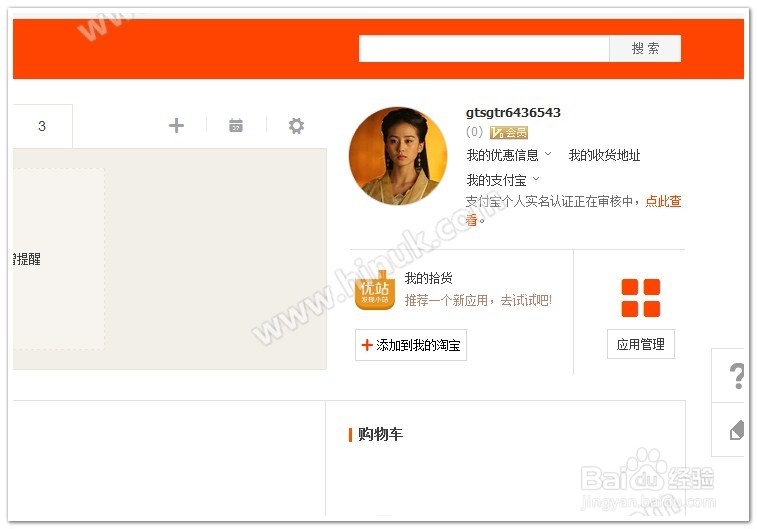Expand 我的支付宝 dropdown
The width and height of the screenshot is (757, 529).
[503, 180]
